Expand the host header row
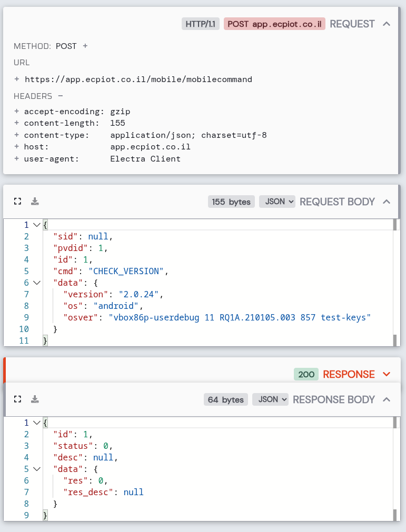The height and width of the screenshot is (532, 406). pyautogui.click(x=16, y=147)
